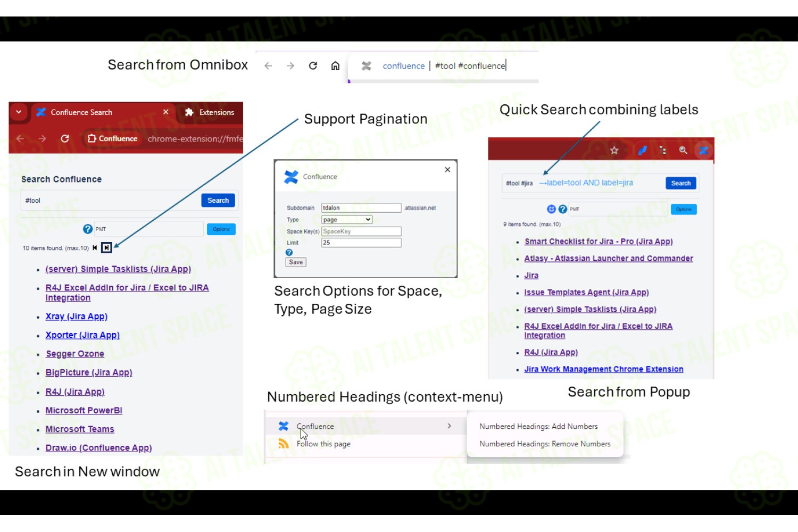The height and width of the screenshot is (532, 798).
Task: Open 'Jira Work Management Chrome Extension' link
Action: tap(604, 369)
